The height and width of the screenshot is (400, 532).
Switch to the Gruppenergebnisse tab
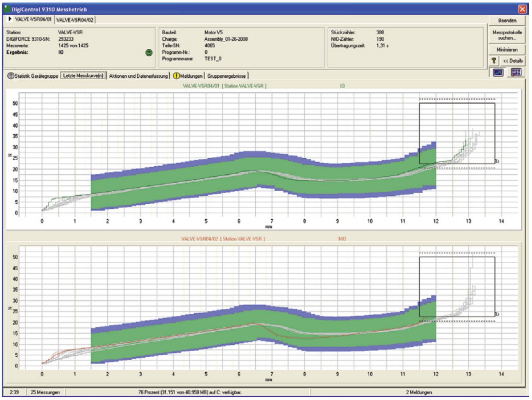(x=226, y=76)
